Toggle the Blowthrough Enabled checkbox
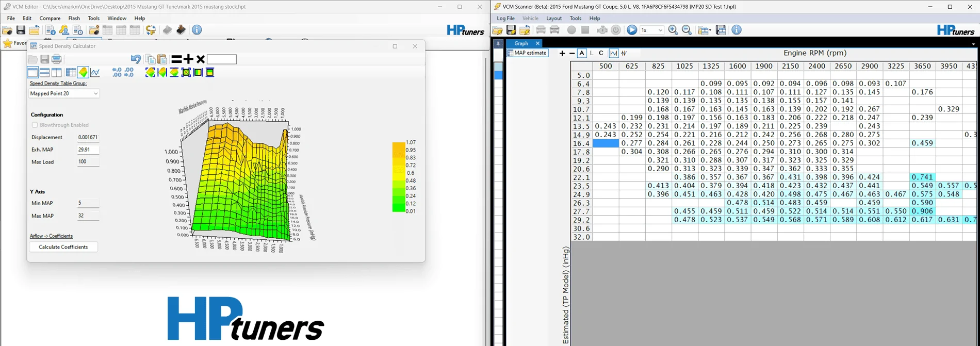980x346 pixels. pos(35,125)
